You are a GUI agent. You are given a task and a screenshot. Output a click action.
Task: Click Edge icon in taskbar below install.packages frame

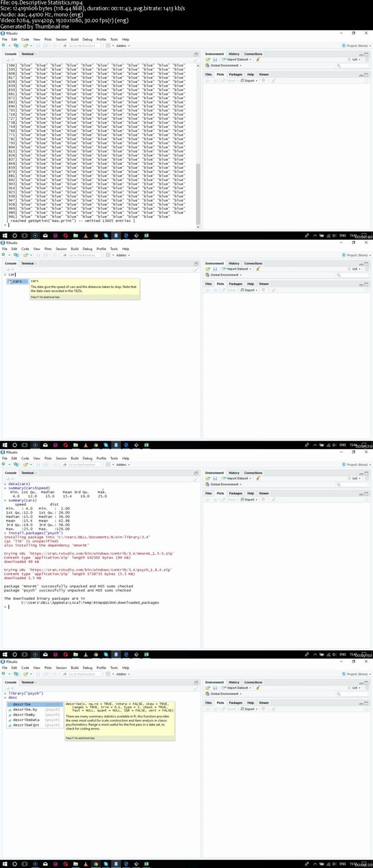coord(126,654)
